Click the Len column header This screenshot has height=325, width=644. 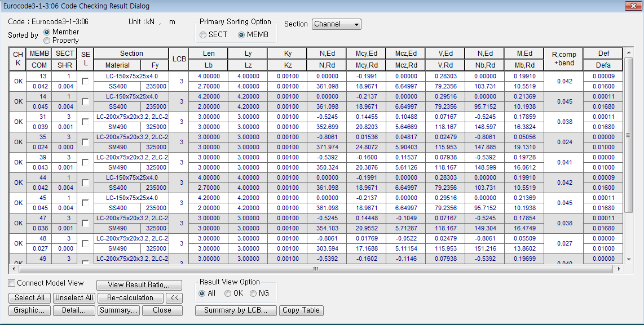tap(209, 54)
